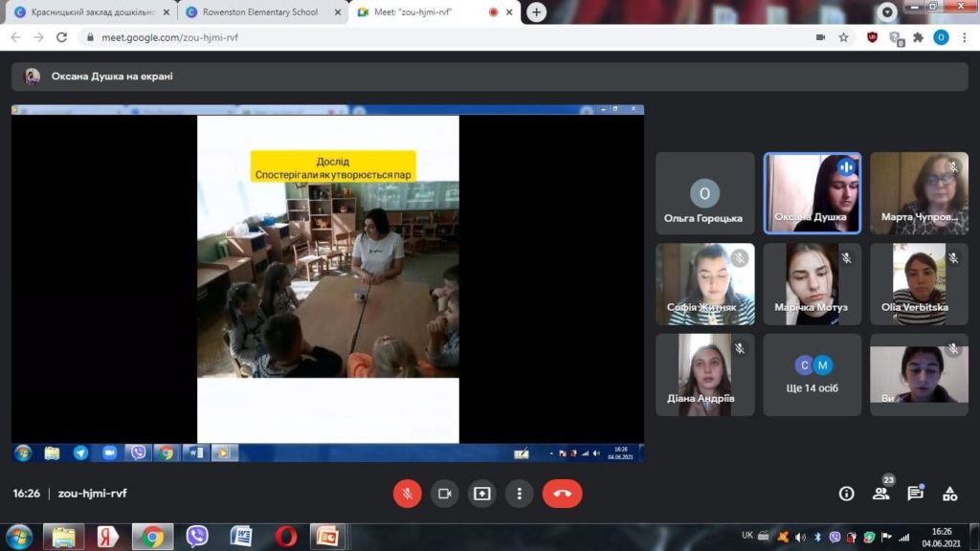The width and height of the screenshot is (980, 551).
Task: Open the Chrome Extensions puzzle icon
Action: click(919, 37)
